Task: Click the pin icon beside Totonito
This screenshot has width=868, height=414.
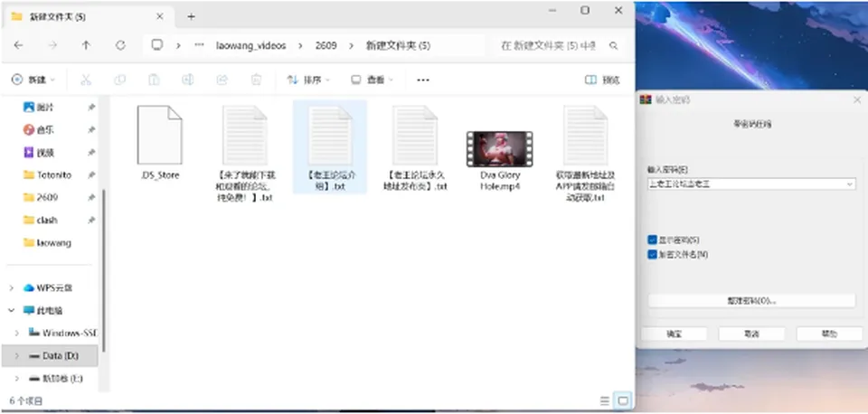Action: (x=91, y=174)
